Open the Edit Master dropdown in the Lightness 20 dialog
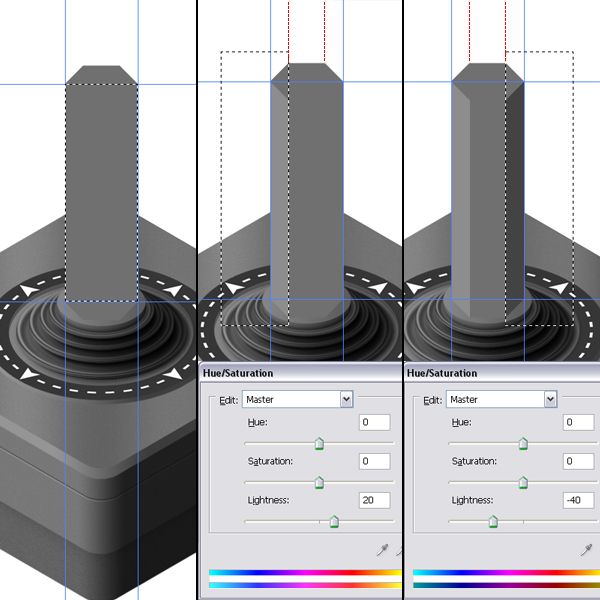 [x=346, y=399]
